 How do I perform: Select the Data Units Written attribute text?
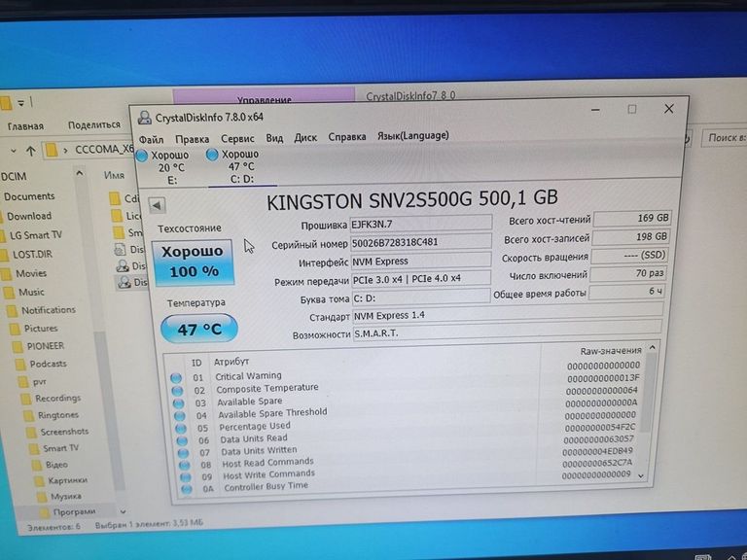(x=259, y=450)
